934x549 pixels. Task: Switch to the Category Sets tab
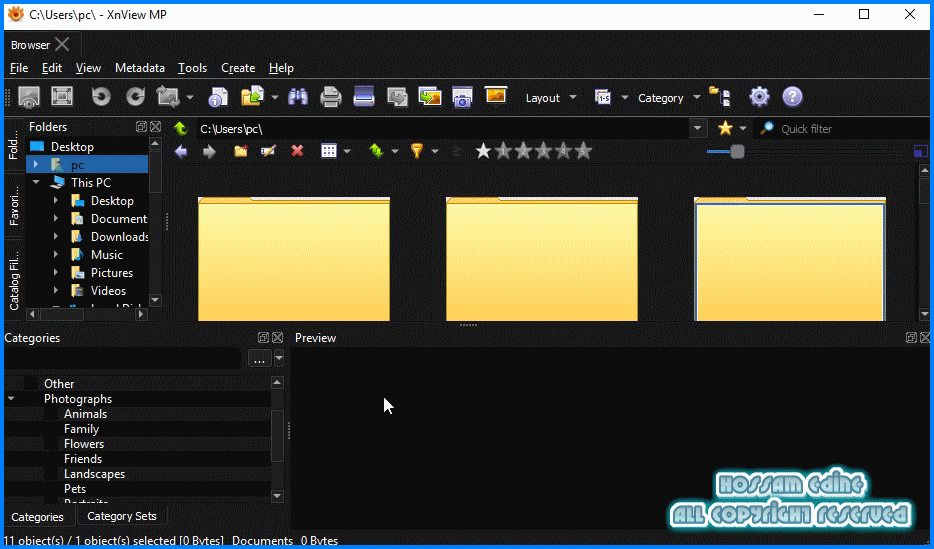point(122,516)
